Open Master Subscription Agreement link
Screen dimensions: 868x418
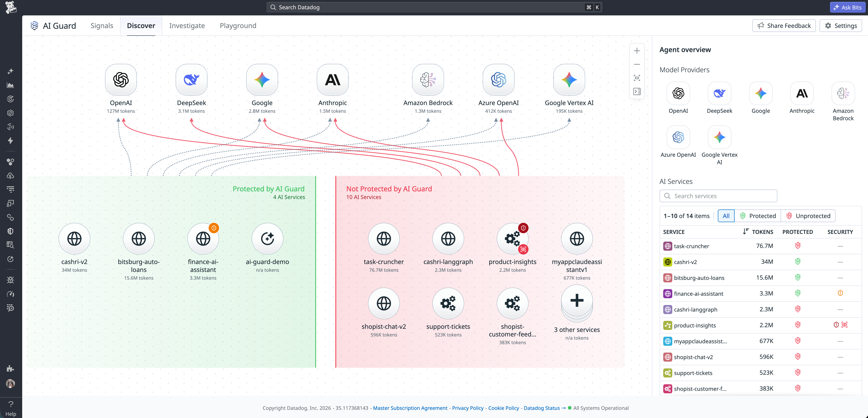click(x=410, y=408)
